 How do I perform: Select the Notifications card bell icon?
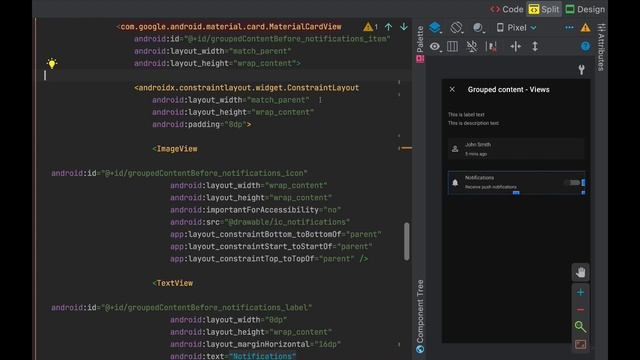(x=455, y=183)
